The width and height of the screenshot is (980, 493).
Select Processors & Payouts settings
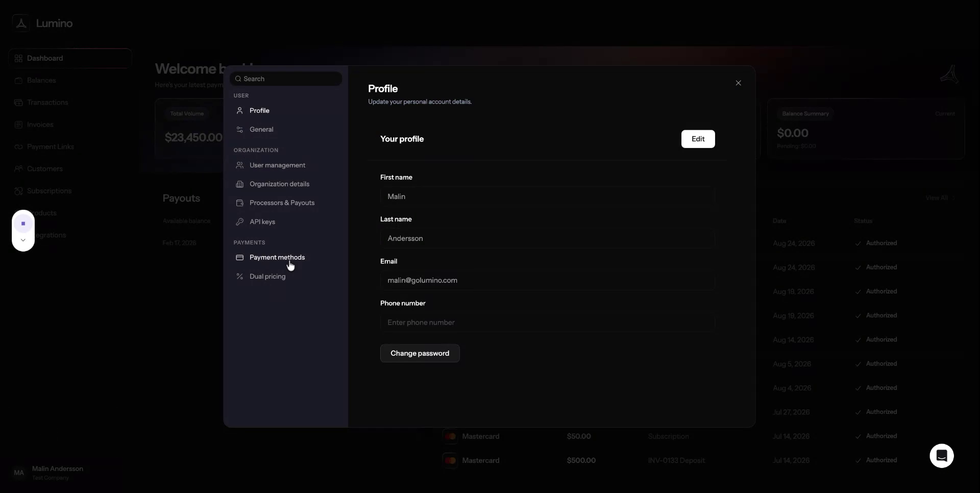pyautogui.click(x=286, y=203)
